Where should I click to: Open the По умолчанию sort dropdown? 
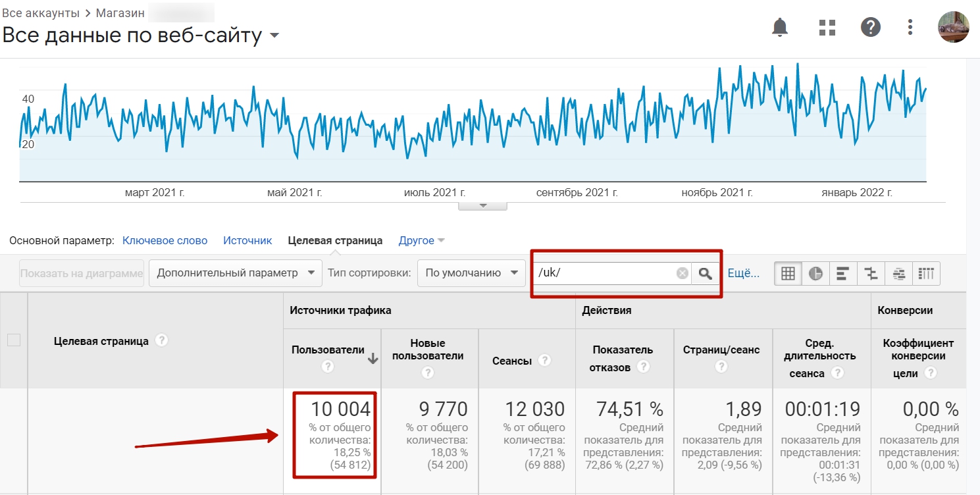[x=471, y=273]
